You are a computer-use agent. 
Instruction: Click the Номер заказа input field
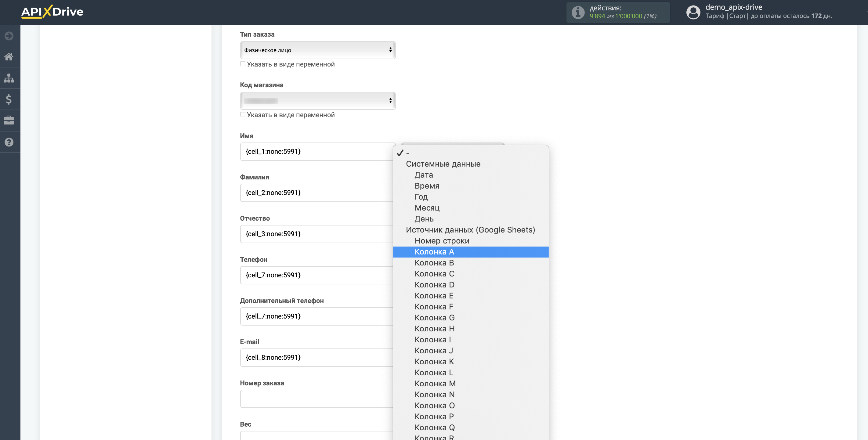click(x=317, y=399)
